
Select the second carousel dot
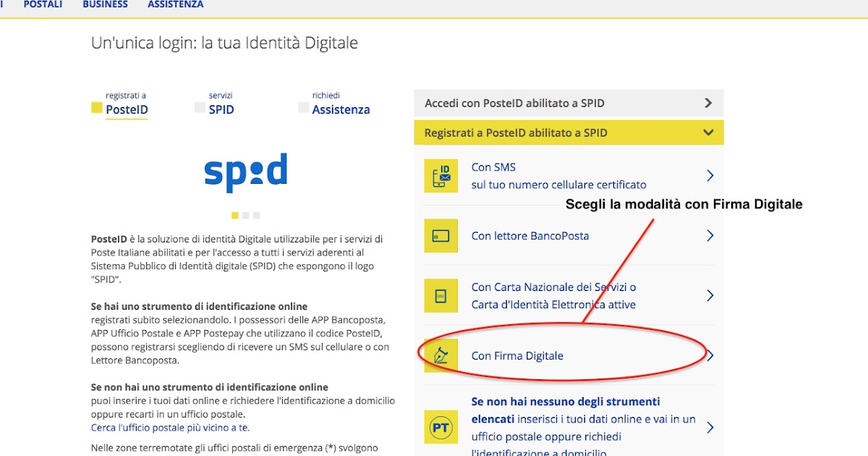click(246, 215)
